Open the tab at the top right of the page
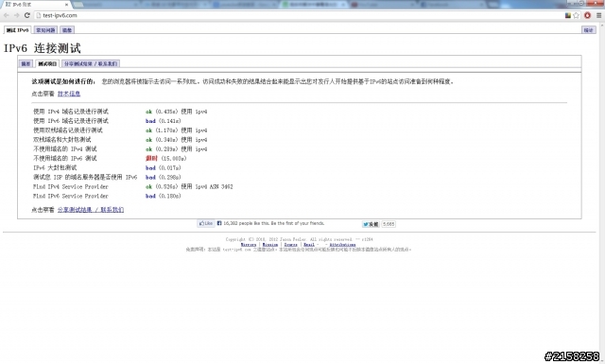 point(588,30)
